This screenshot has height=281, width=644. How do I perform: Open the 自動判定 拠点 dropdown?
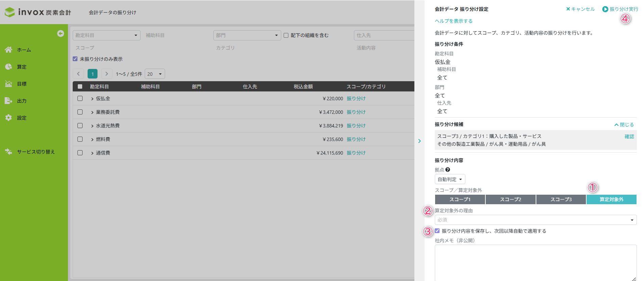tap(450, 179)
